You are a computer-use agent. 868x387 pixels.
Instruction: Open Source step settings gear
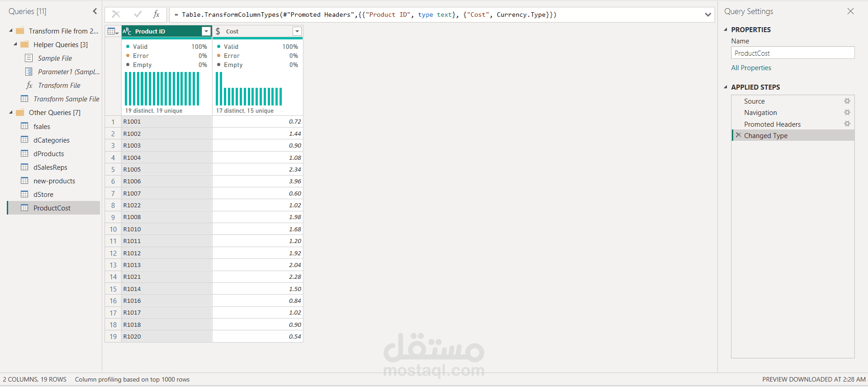click(847, 101)
